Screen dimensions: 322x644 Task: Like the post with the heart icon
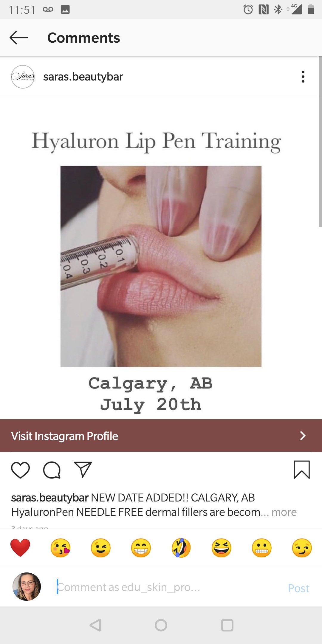20,470
